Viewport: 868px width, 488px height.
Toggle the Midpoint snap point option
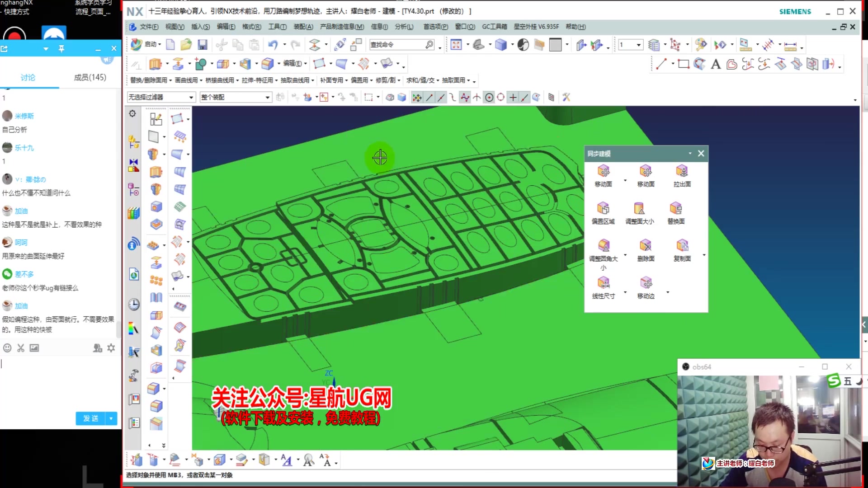click(441, 97)
